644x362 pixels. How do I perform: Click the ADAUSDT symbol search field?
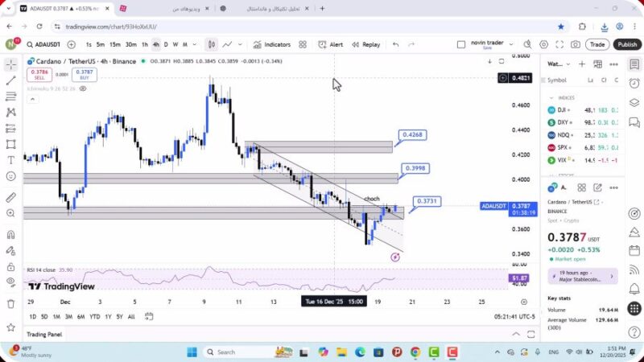pos(42,45)
